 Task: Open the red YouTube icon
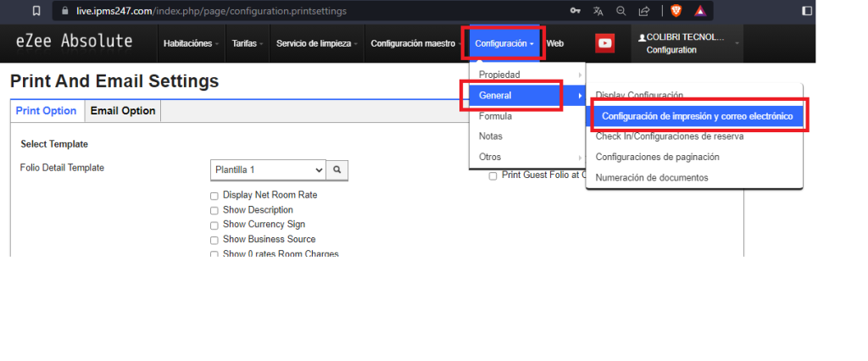click(605, 43)
